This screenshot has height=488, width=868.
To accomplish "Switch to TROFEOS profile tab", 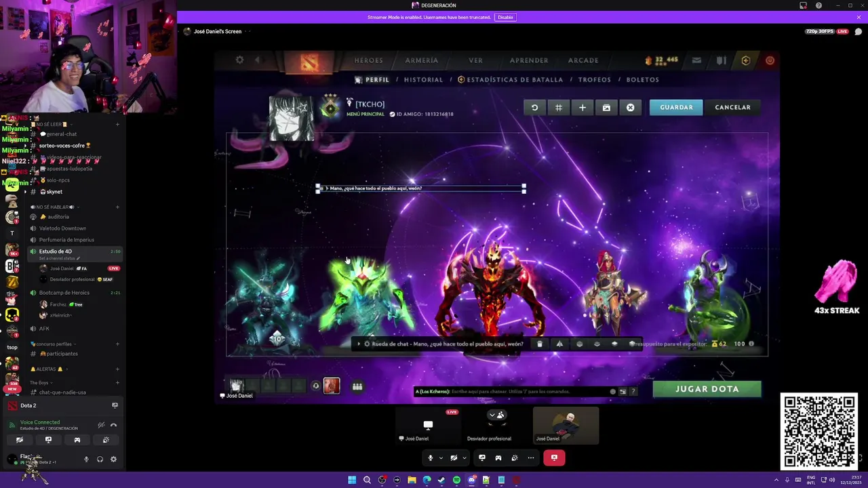I will (594, 79).
